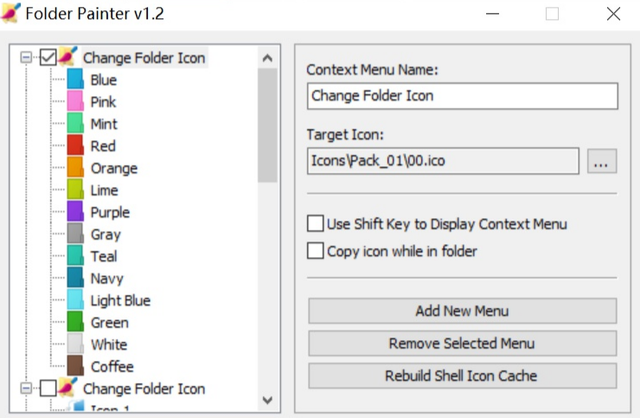
Task: Uncheck the first Change Folder Icon checkbox
Action: 48,57
